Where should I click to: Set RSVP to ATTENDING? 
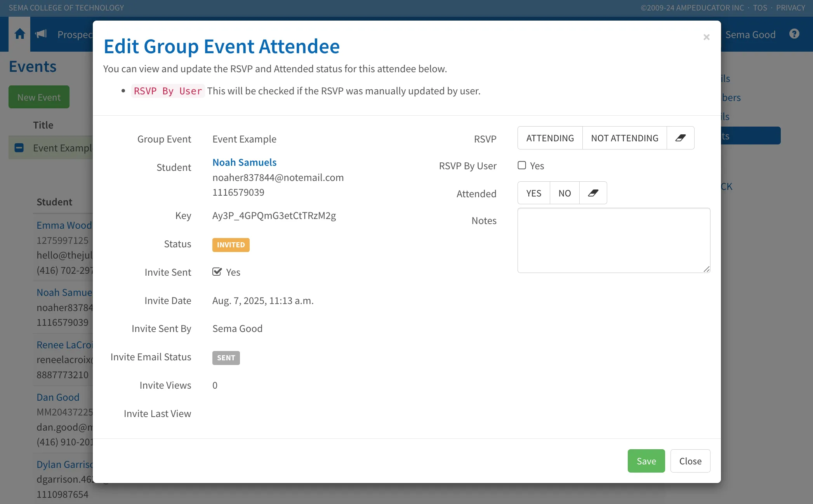click(x=550, y=138)
